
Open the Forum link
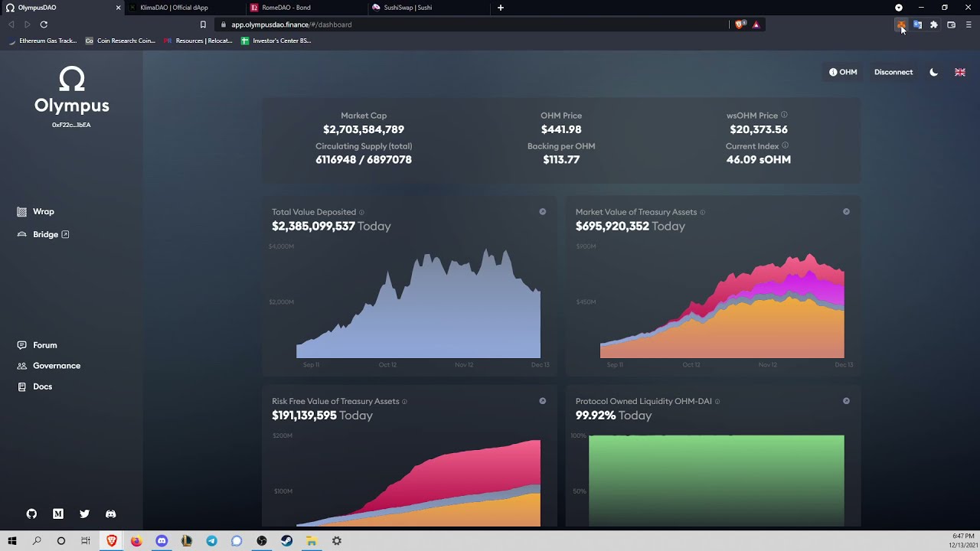click(38, 345)
